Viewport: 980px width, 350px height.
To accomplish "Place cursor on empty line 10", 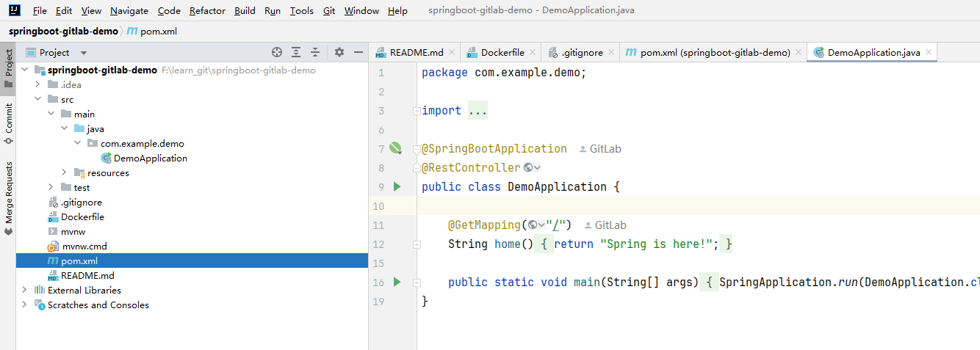I will click(x=698, y=206).
